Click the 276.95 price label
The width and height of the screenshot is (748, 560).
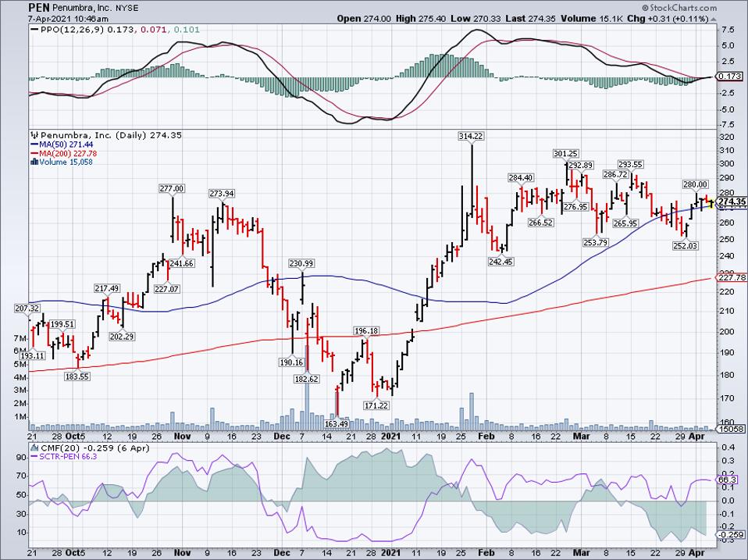pyautogui.click(x=575, y=206)
